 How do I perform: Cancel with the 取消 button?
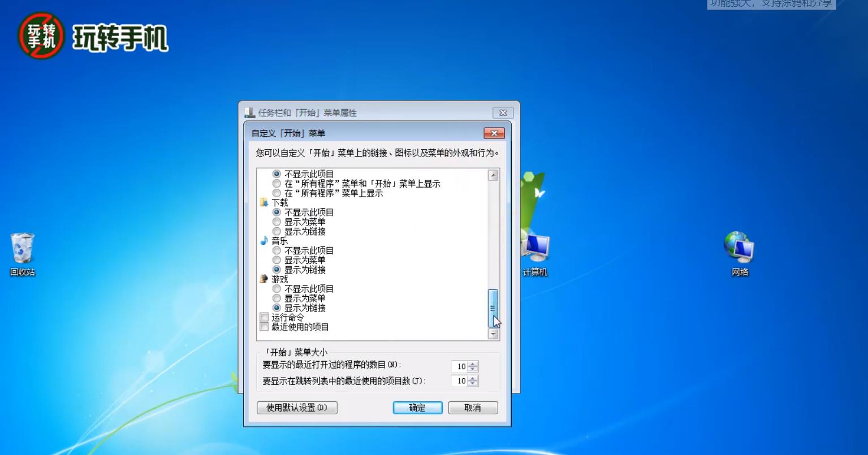pos(473,408)
